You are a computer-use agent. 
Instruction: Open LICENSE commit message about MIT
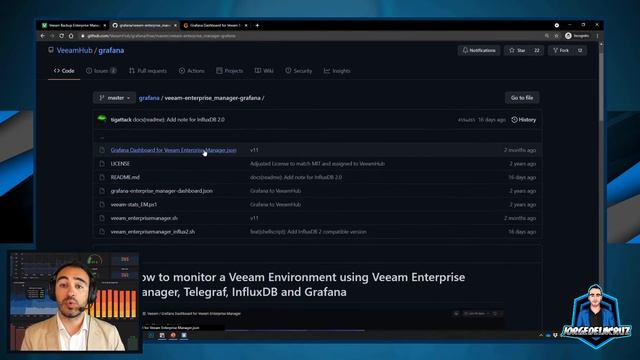tap(317, 164)
